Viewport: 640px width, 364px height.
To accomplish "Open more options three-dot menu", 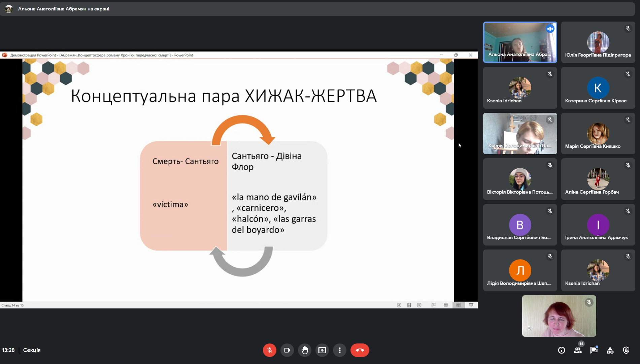I will 340,350.
